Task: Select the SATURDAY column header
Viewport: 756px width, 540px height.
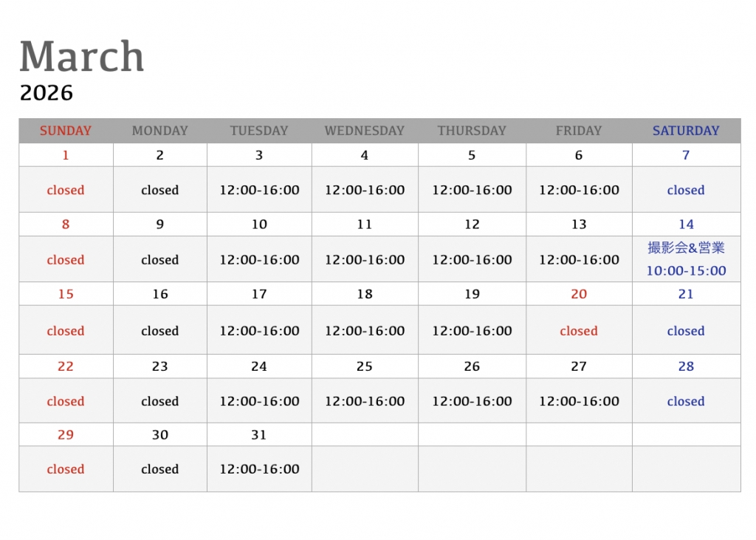Action: tap(685, 131)
